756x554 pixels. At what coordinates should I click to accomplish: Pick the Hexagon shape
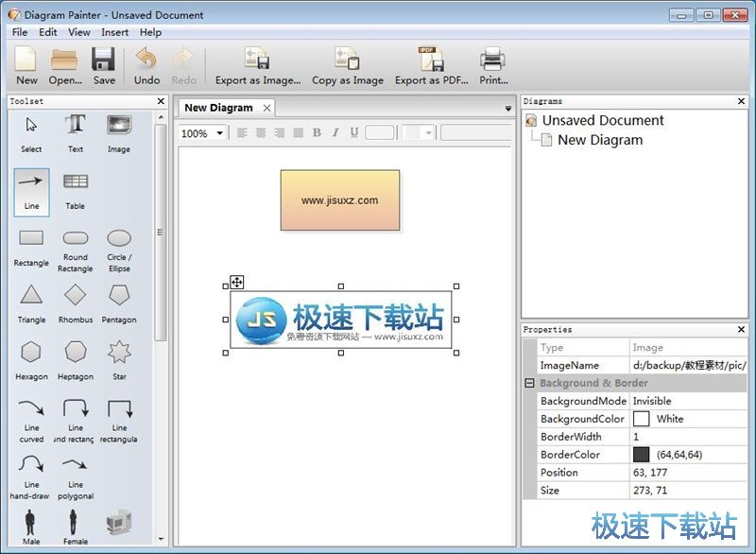tap(31, 361)
